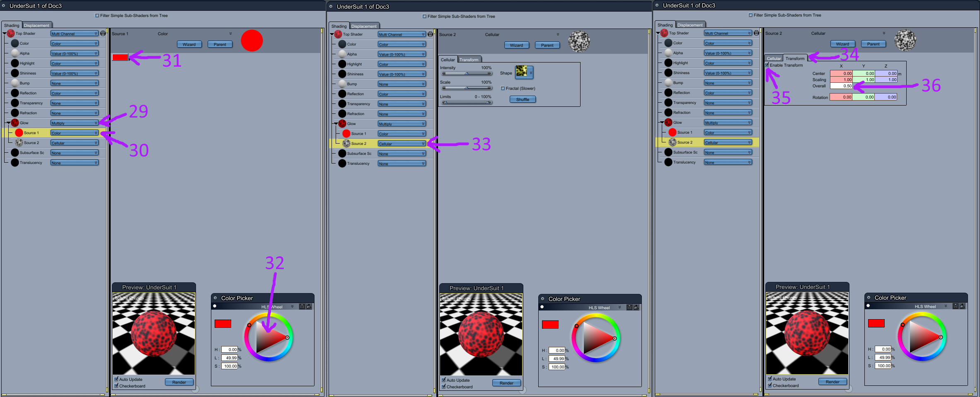Select the Transparency sphere icon in Transform-tab window
Viewport: 980px width, 397px height.
click(668, 103)
